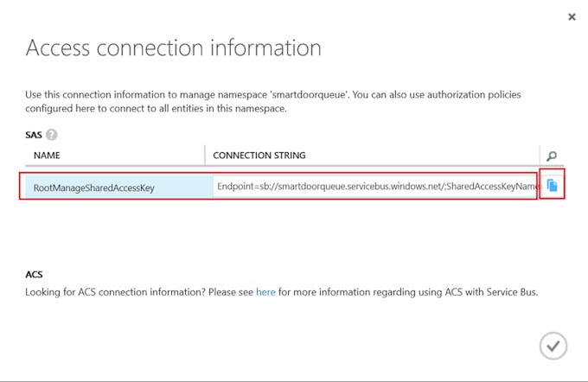The height and width of the screenshot is (382, 588).
Task: Click the 'smartdoorqueue' namespace name in description
Action: pos(310,94)
